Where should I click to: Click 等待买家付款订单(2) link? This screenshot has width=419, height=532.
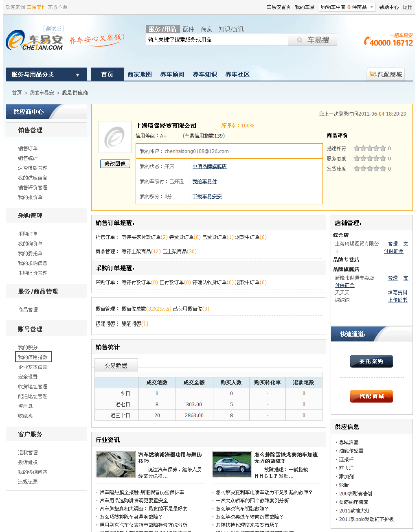(145, 237)
